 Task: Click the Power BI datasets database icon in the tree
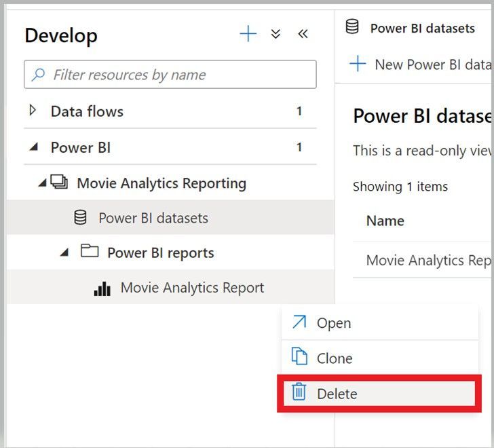(x=80, y=218)
